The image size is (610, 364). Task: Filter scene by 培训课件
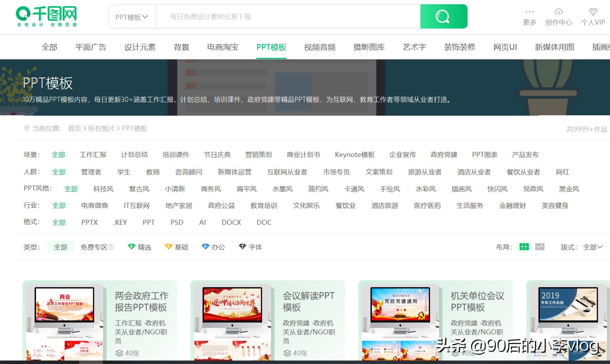pyautogui.click(x=176, y=155)
